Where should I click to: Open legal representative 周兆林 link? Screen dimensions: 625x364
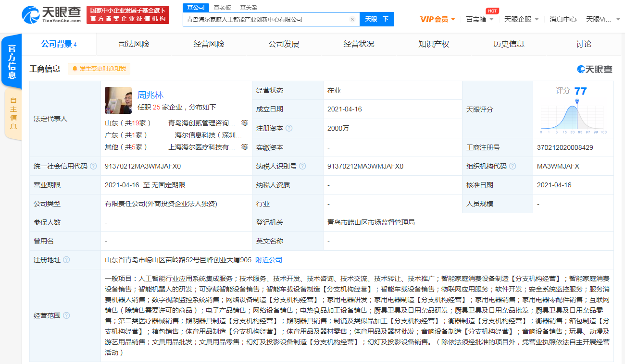pos(150,95)
